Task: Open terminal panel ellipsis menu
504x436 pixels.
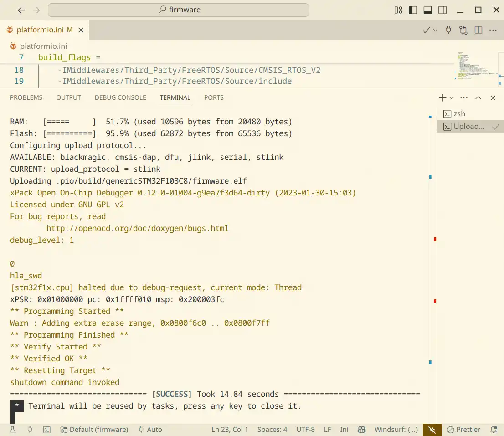Action: [464, 97]
